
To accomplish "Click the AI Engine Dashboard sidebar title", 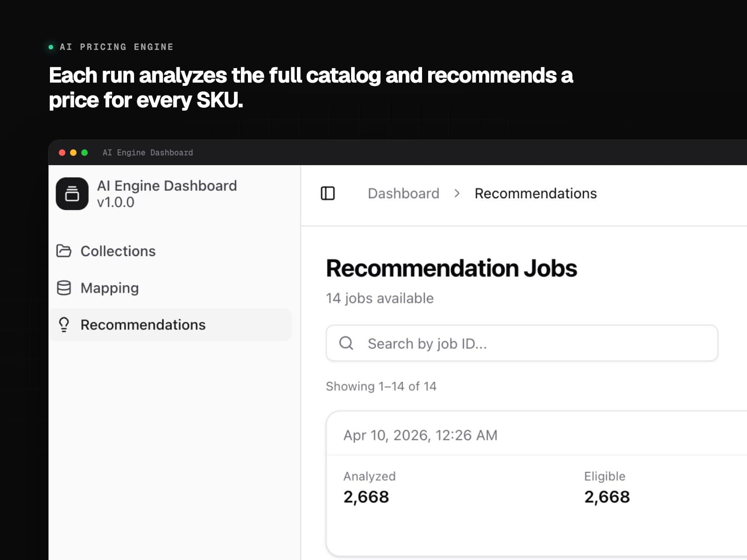I will [167, 186].
